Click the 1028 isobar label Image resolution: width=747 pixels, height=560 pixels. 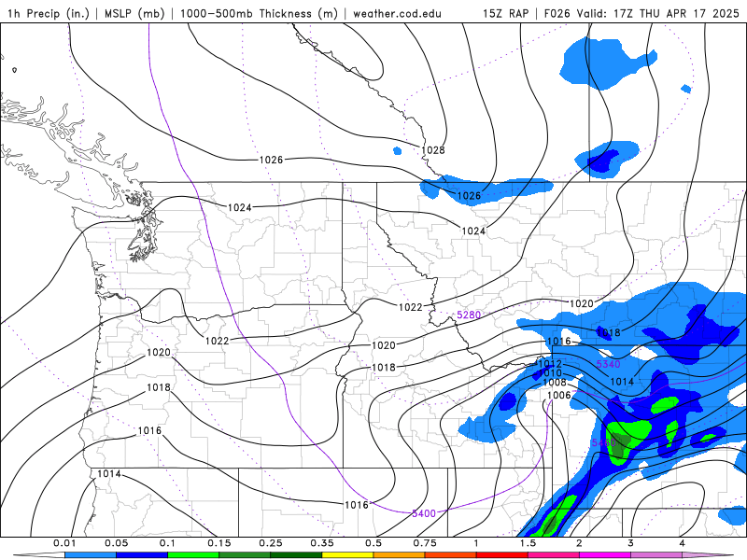[433, 150]
